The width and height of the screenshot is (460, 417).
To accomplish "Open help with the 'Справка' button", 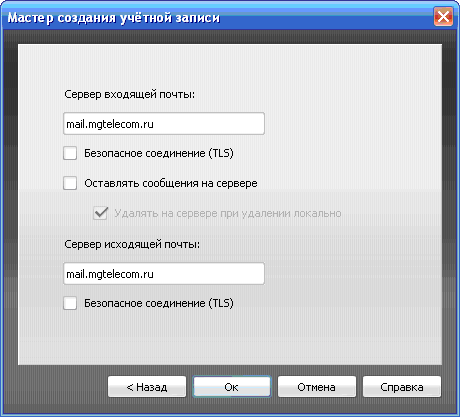I will coord(402,387).
